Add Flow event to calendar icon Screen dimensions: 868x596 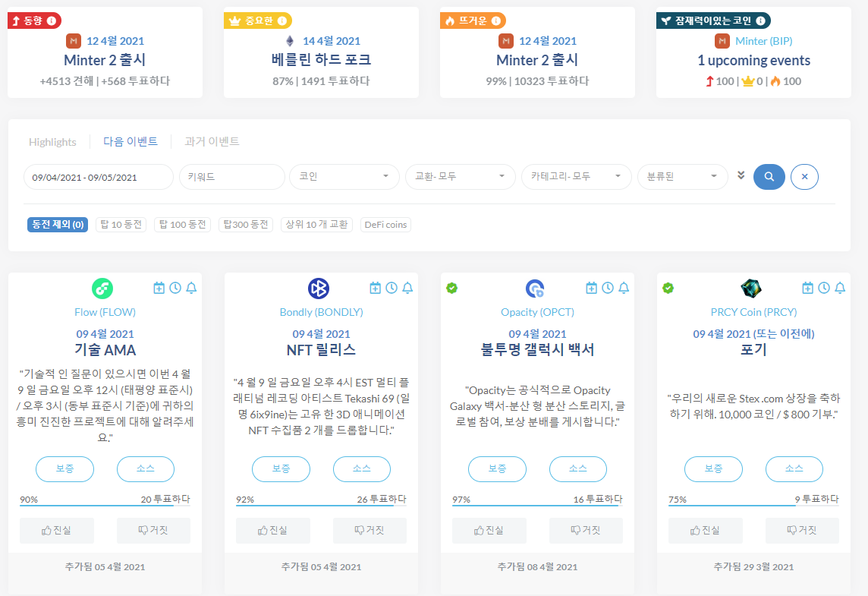[159, 288]
